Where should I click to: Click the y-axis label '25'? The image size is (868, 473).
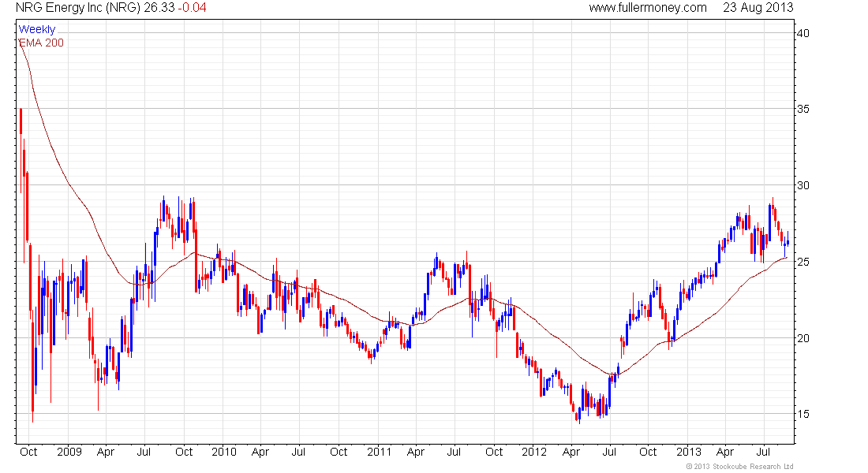pyautogui.click(x=803, y=262)
